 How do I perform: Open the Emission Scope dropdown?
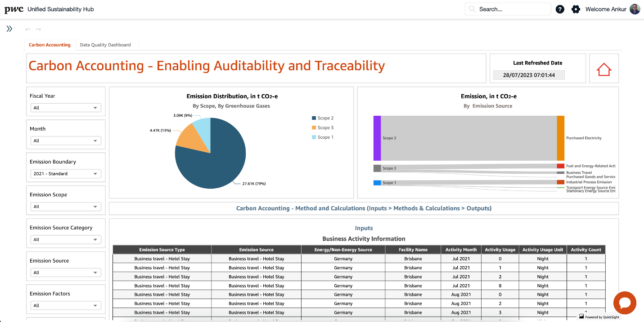click(66, 206)
